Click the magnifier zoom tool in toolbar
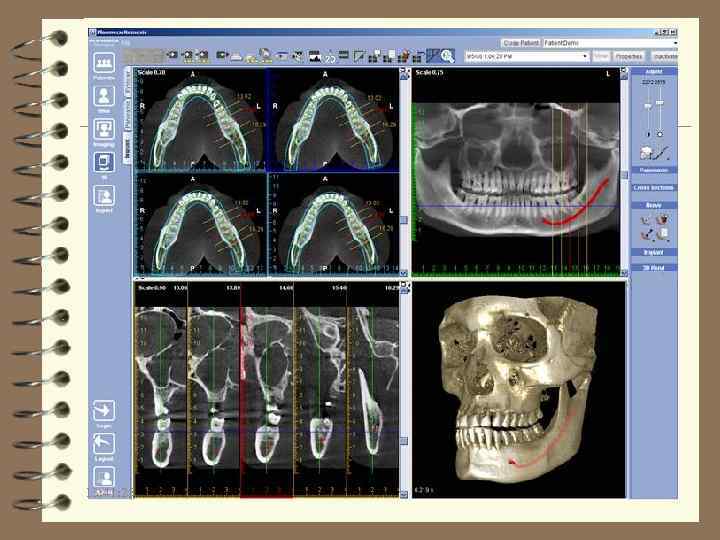This screenshot has height=540, width=720. 447,56
